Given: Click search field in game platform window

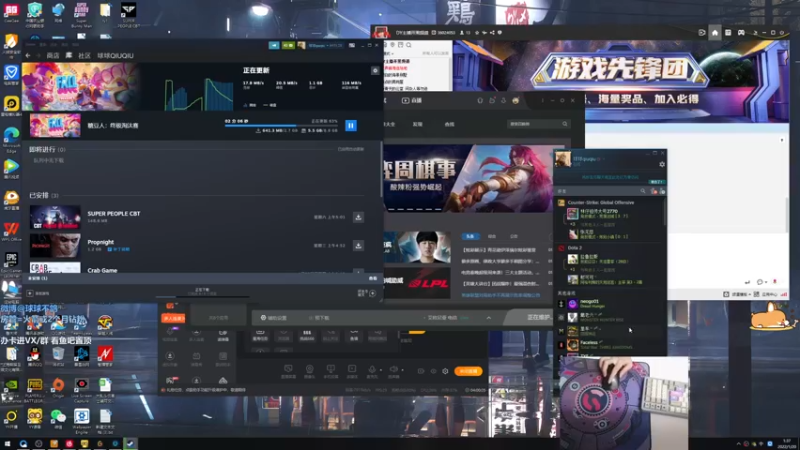Looking at the screenshot, I should 537,124.
